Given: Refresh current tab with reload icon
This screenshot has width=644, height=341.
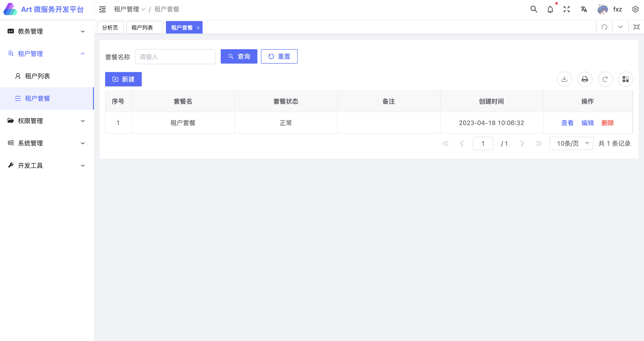Looking at the screenshot, I should [x=604, y=27].
